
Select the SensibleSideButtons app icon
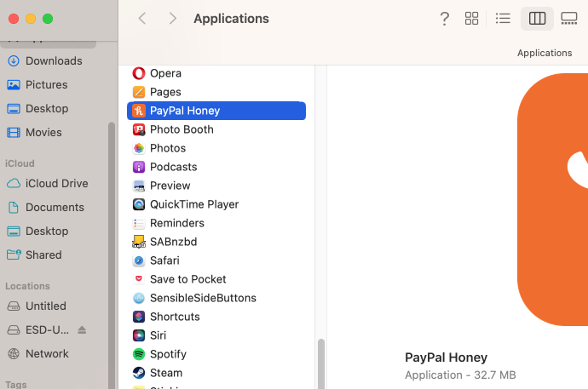pos(139,298)
